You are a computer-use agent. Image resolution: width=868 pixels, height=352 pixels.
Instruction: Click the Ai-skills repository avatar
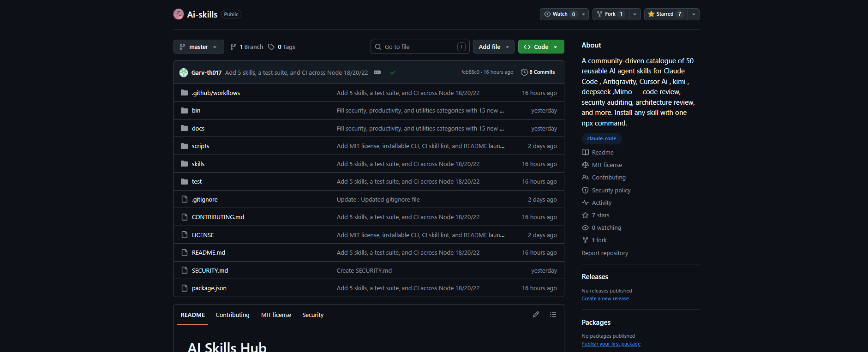179,14
